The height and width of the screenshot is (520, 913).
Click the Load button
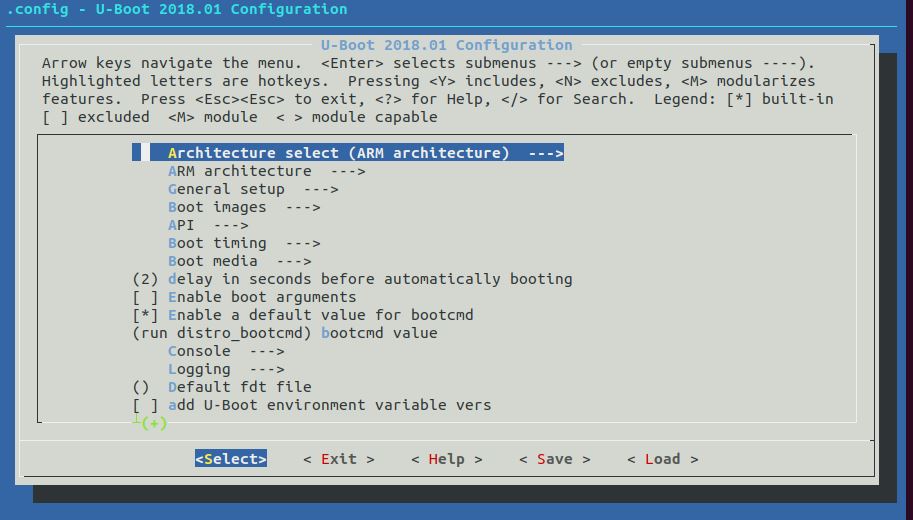coord(663,459)
